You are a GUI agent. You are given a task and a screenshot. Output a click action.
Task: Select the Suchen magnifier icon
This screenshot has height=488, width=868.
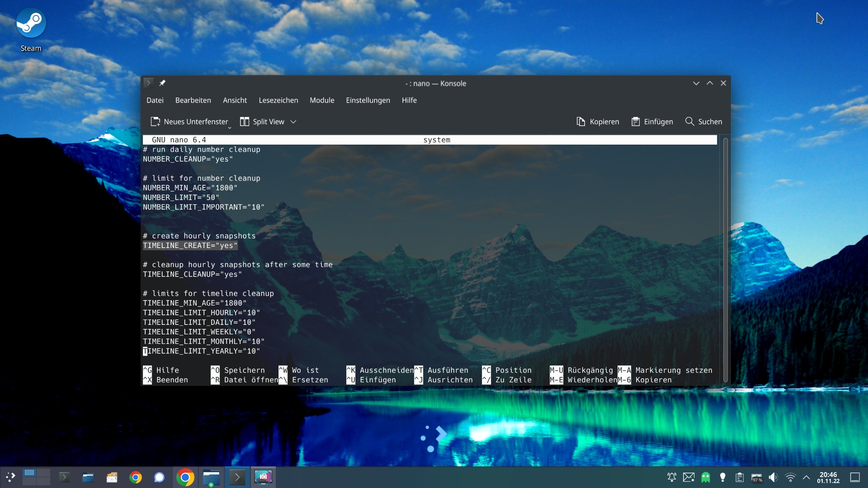click(690, 122)
